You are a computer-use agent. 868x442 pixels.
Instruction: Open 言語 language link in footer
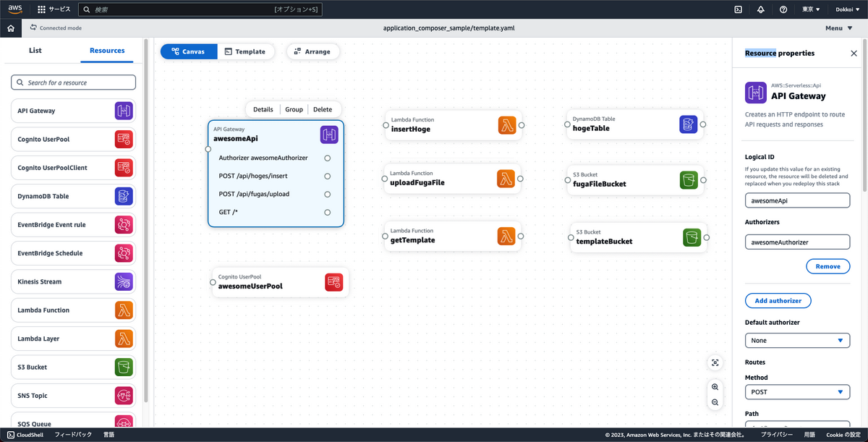(109, 435)
